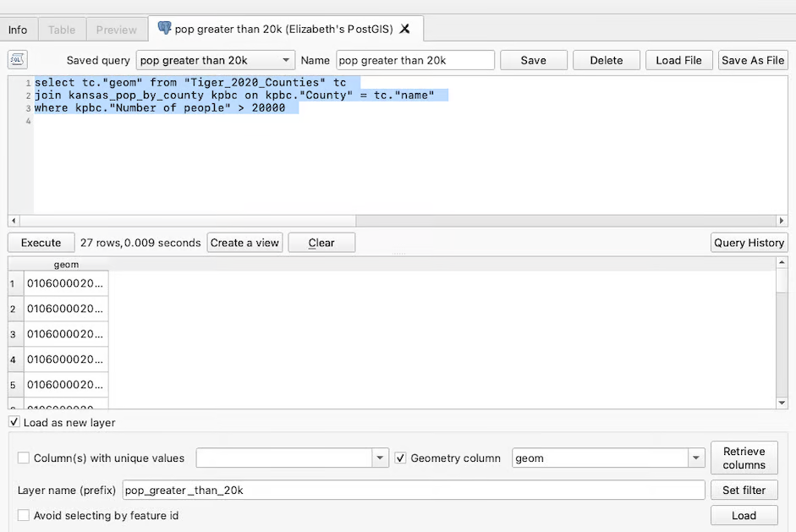The height and width of the screenshot is (532, 796).
Task: Toggle Load as new layer checkbox
Action: coord(14,422)
